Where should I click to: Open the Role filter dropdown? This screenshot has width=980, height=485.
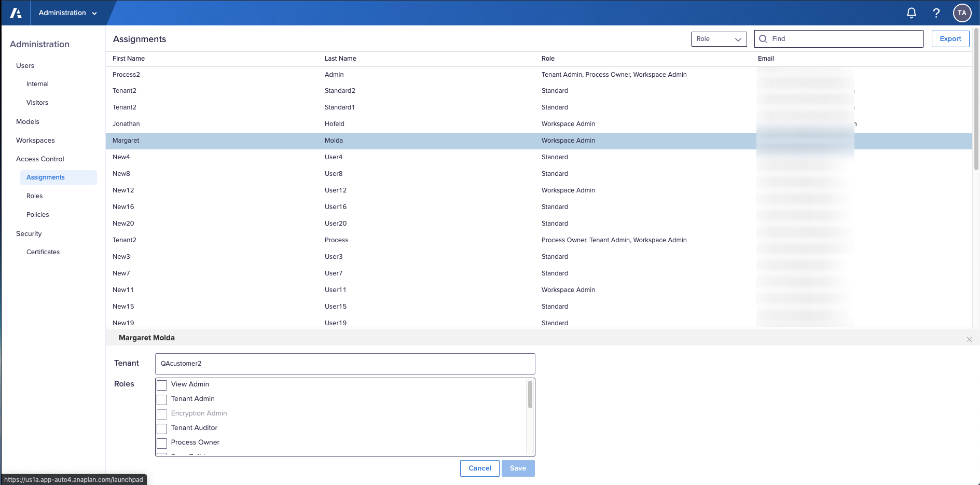719,38
